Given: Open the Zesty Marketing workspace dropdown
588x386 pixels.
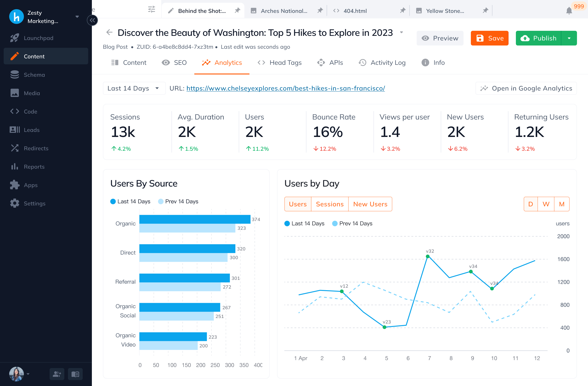Looking at the screenshot, I should 77,17.
